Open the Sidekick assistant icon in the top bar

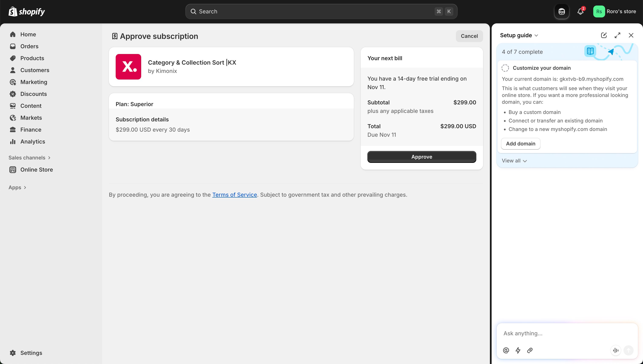click(562, 11)
